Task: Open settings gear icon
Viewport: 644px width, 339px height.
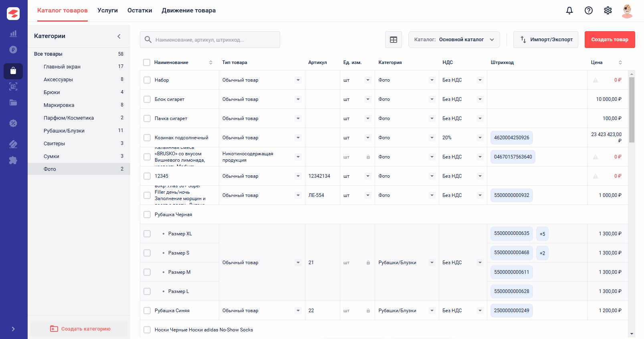Action: (608, 10)
